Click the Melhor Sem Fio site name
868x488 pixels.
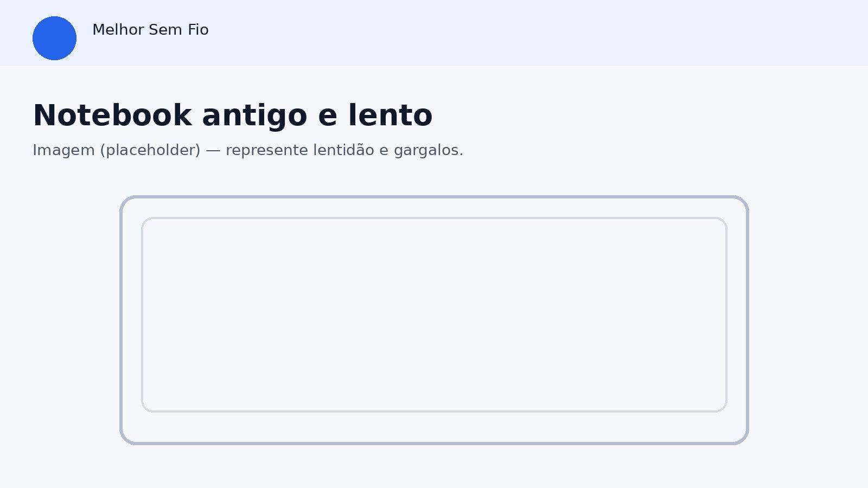[x=151, y=30]
